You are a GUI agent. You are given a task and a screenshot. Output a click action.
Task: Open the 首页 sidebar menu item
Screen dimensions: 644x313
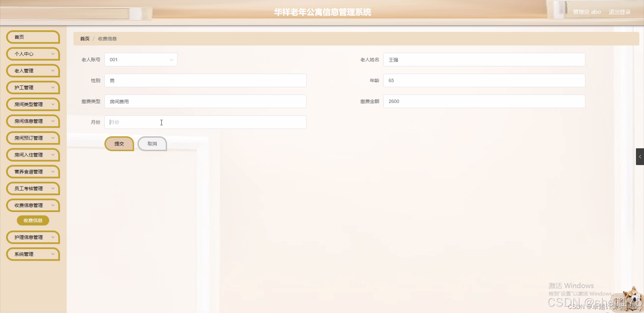[x=33, y=37]
